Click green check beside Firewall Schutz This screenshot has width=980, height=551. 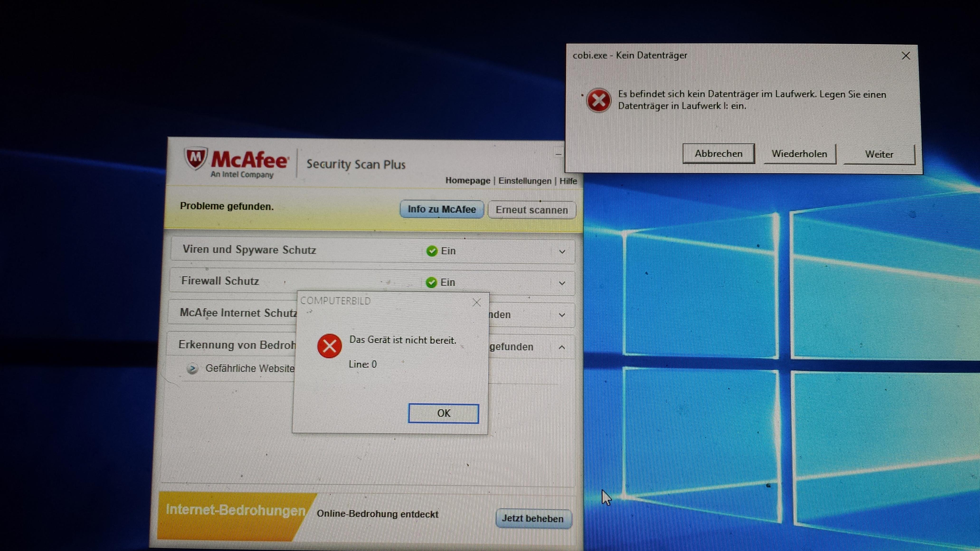click(x=431, y=283)
